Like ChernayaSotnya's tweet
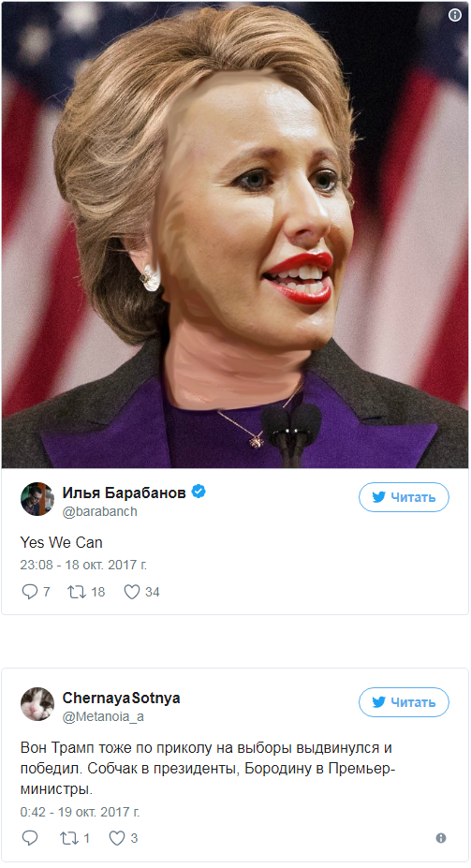The height and width of the screenshot is (868, 471). tap(117, 838)
